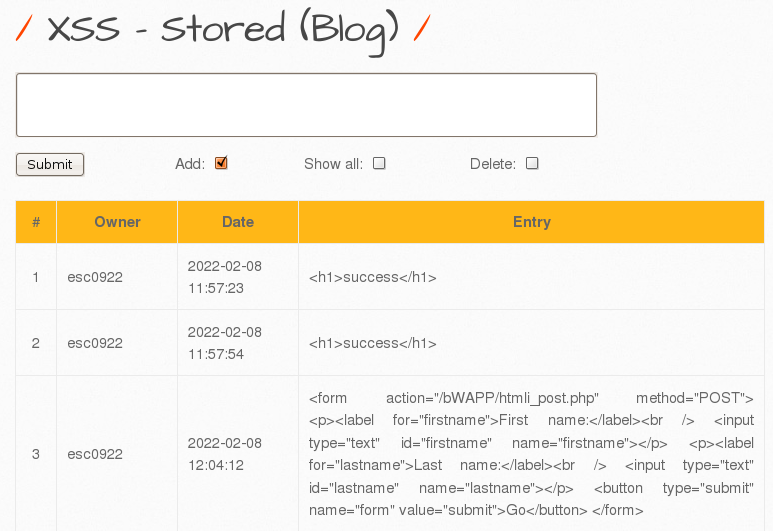This screenshot has width=773, height=531.
Task: Click owner esc0922 in row 1
Action: tap(95, 277)
